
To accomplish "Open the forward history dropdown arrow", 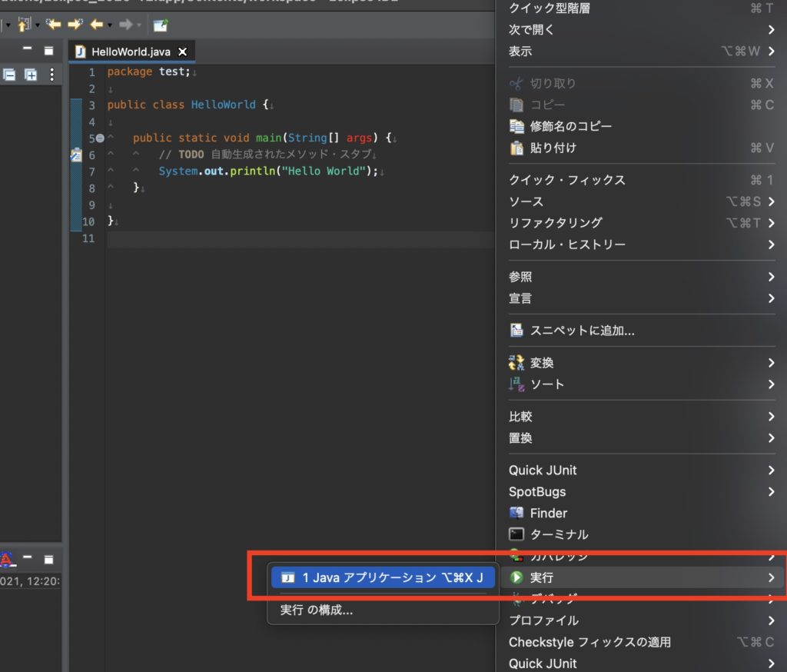I will pyautogui.click(x=139, y=25).
